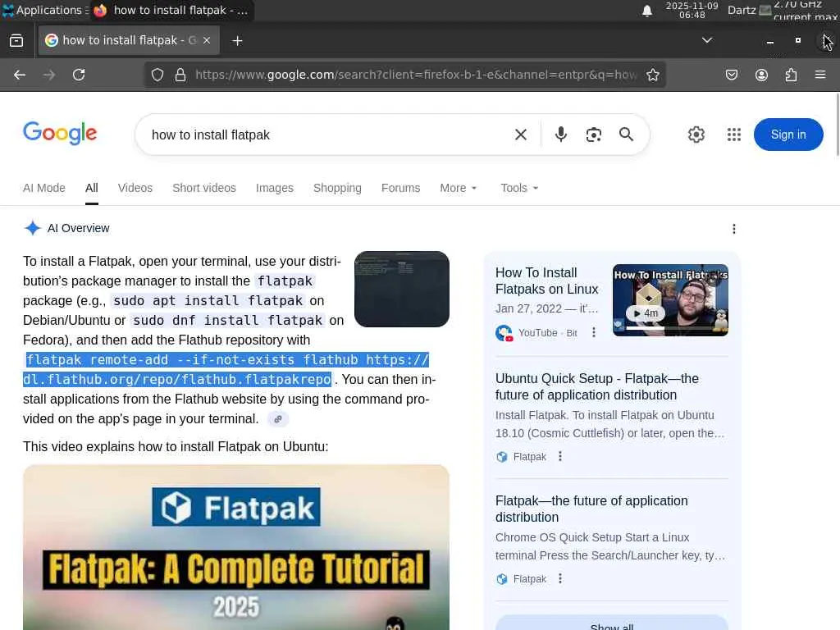This screenshot has width=840, height=630.
Task: Open 'Flatpak—the future of application distribution' link
Action: tap(591, 509)
